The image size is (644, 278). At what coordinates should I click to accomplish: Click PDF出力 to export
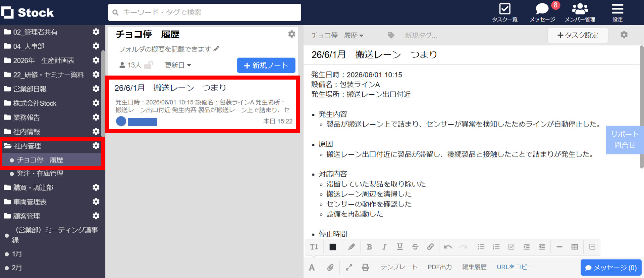[x=439, y=267]
